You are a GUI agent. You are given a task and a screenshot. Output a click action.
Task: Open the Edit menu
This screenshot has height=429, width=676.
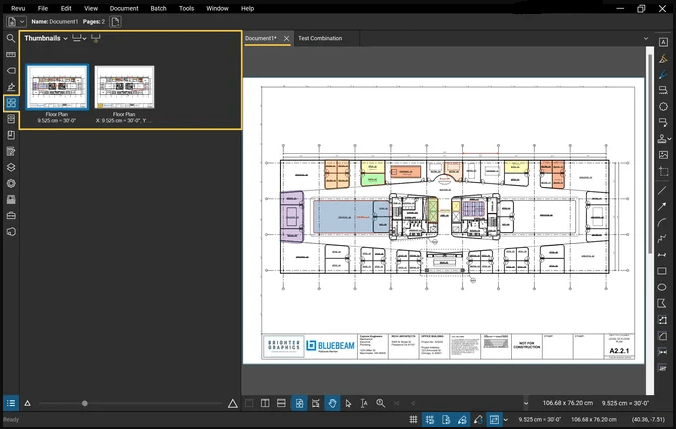point(66,8)
